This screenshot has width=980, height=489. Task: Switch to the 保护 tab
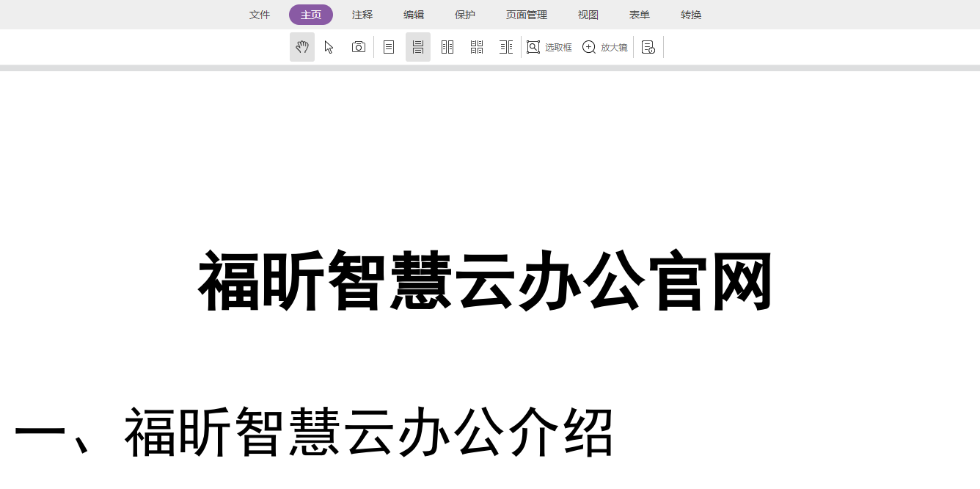click(464, 15)
